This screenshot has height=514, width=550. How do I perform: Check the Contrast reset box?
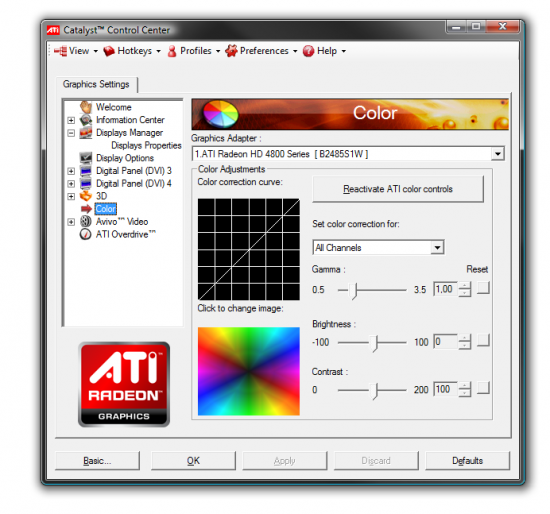pos(483,388)
